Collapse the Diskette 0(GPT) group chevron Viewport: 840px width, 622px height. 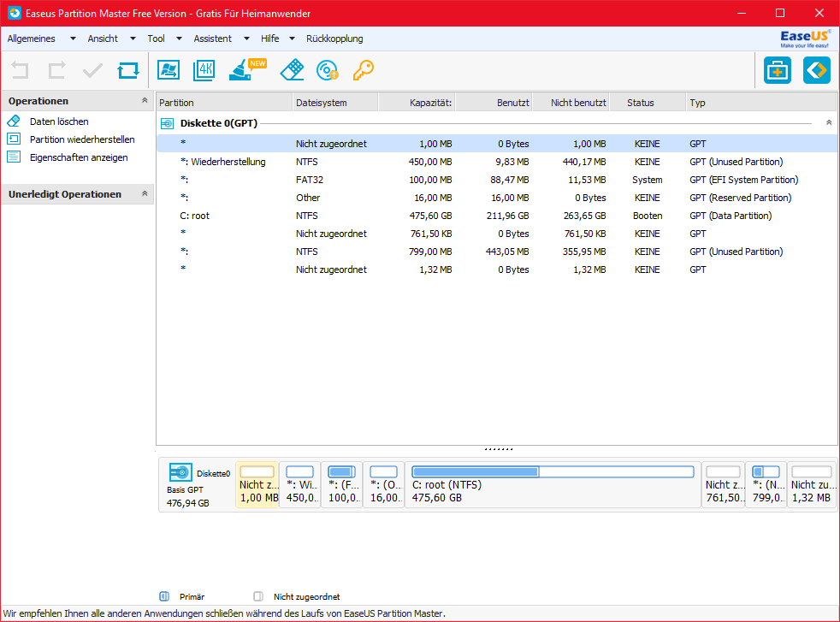click(829, 122)
